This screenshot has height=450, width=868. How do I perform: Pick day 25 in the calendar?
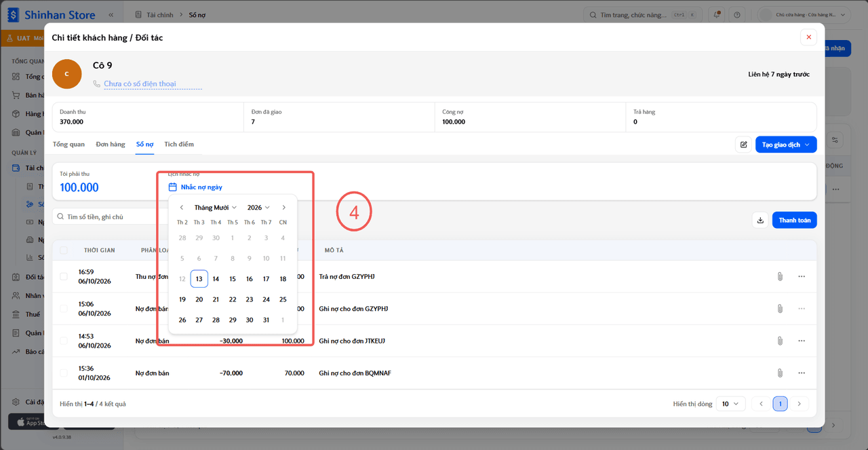[x=283, y=299]
